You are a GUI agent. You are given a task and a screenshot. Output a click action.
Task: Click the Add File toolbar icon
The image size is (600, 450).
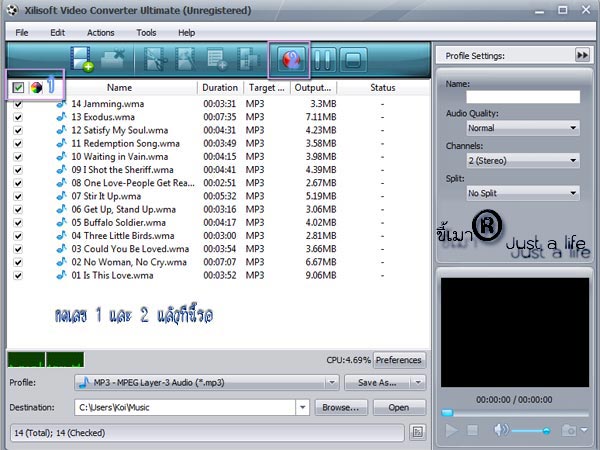tap(82, 59)
